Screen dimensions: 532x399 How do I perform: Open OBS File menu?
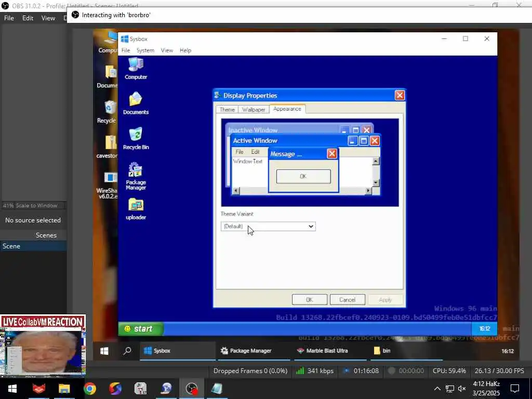[x=9, y=18]
